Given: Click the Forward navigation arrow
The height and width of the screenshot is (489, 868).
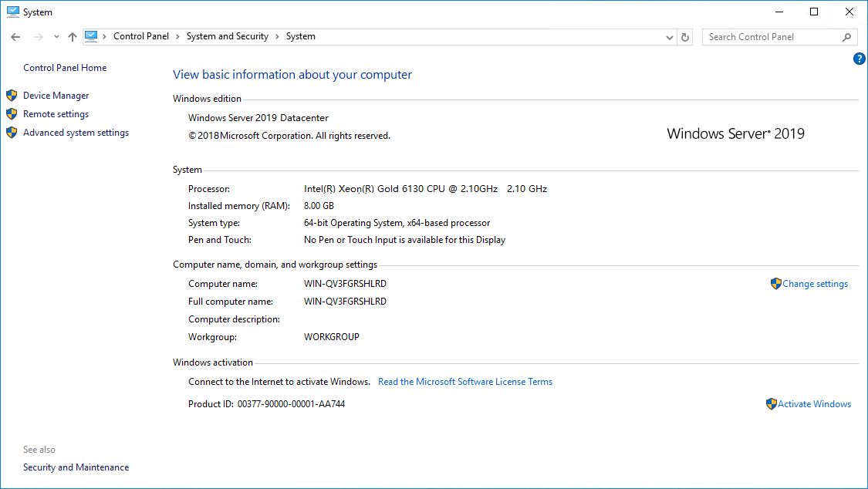Looking at the screenshot, I should pos(39,37).
